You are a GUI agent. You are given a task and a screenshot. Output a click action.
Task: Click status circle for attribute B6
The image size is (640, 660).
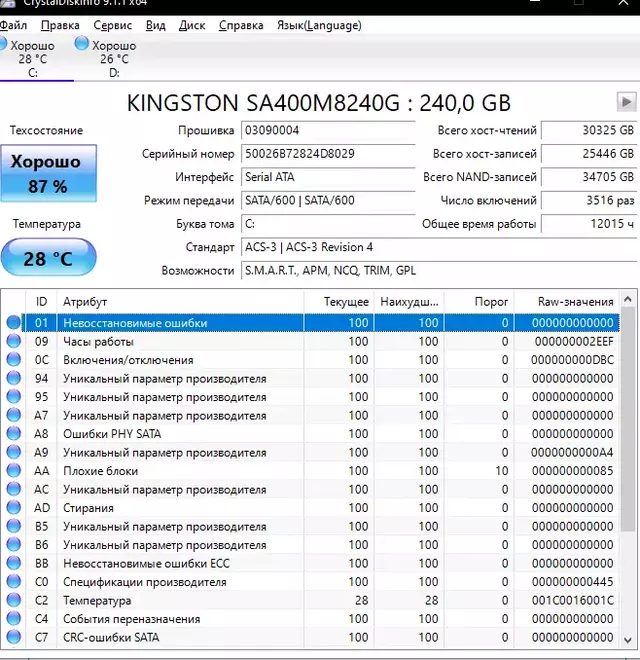13,545
